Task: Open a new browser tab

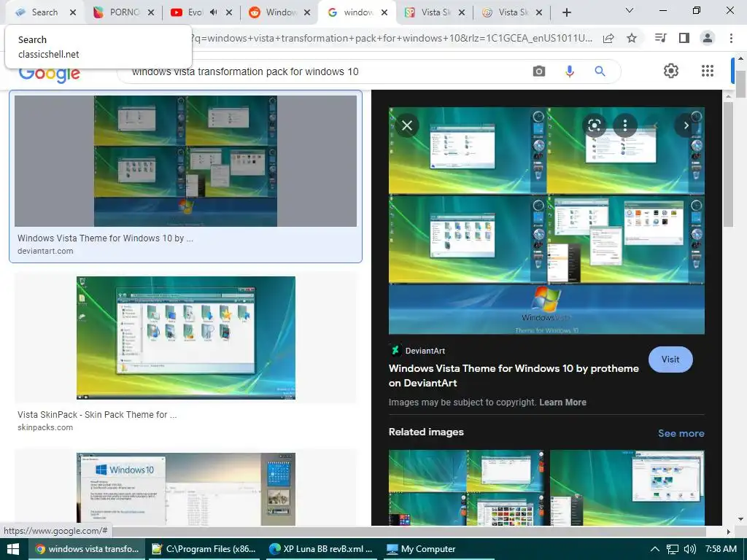Action: 566,12
